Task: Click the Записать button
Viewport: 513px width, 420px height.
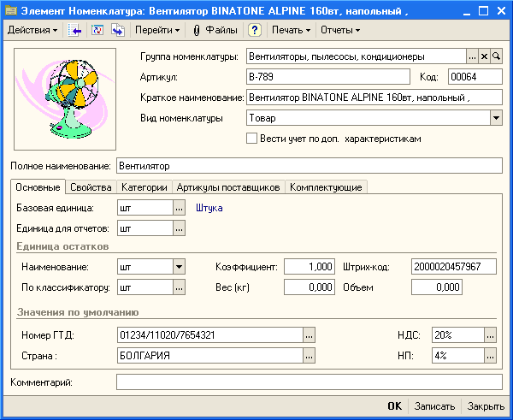Action: [434, 406]
